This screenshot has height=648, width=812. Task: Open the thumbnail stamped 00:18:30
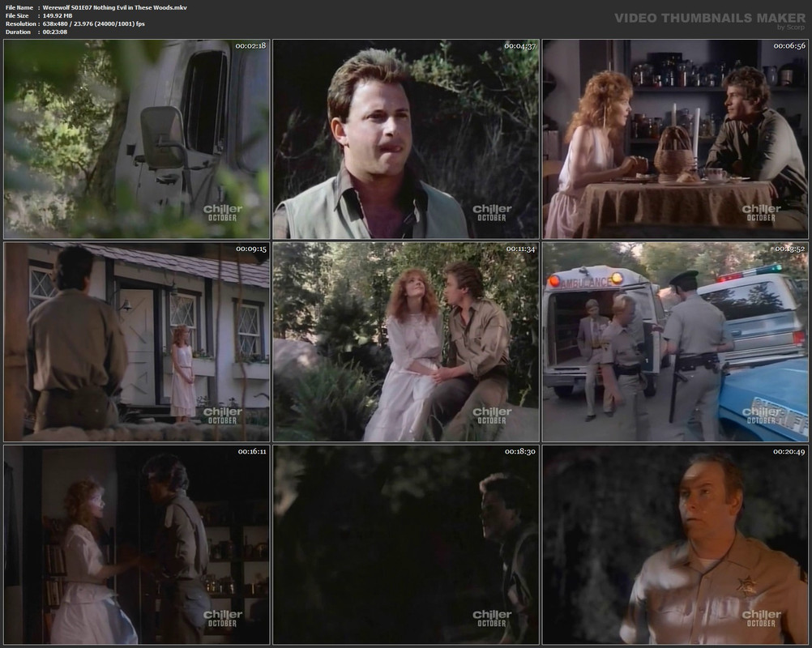tap(406, 544)
